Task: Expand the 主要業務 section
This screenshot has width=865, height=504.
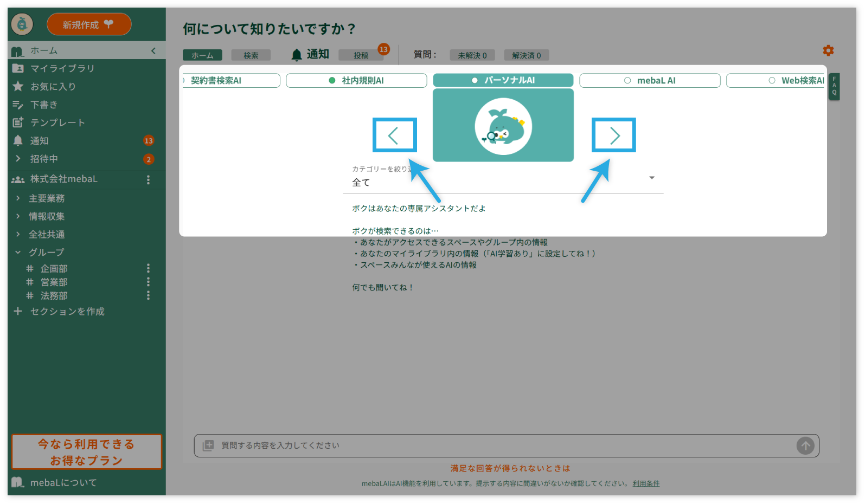Action: (18, 198)
